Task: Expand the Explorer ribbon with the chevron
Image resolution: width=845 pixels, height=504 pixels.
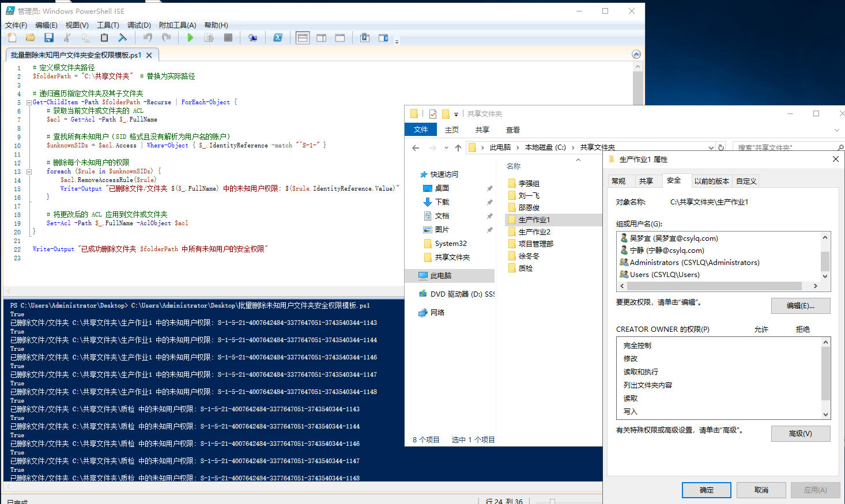Action: tap(837, 130)
